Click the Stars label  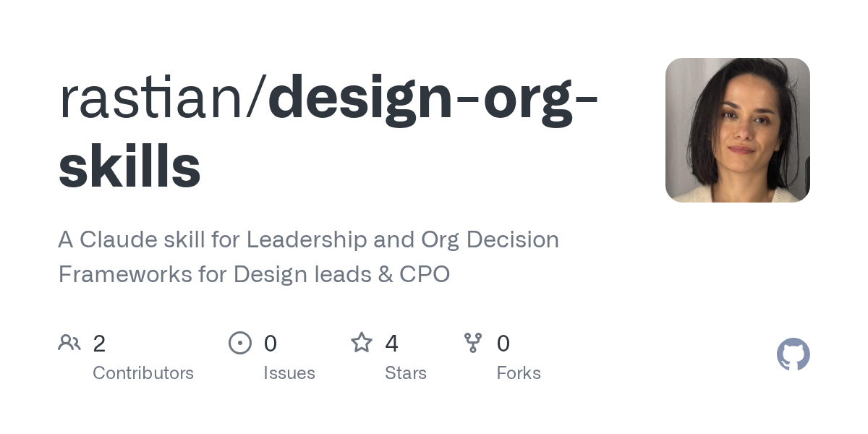(406, 373)
